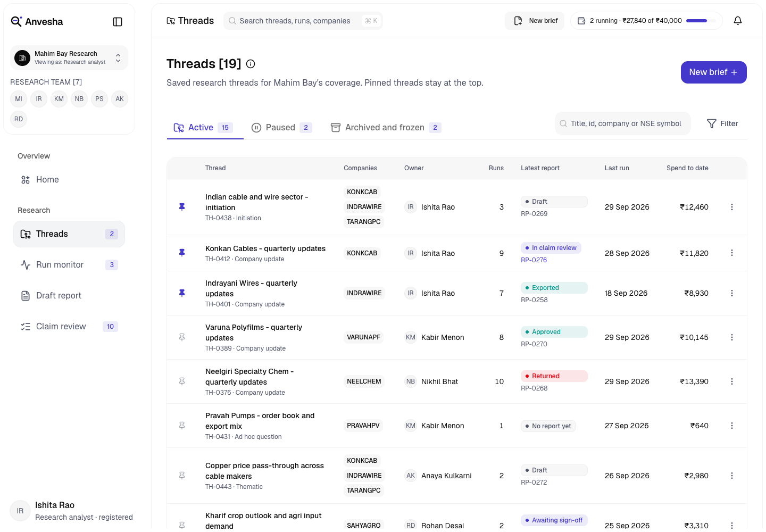This screenshot has height=532, width=766.
Task: Select team member avatar KM
Action: (x=59, y=99)
